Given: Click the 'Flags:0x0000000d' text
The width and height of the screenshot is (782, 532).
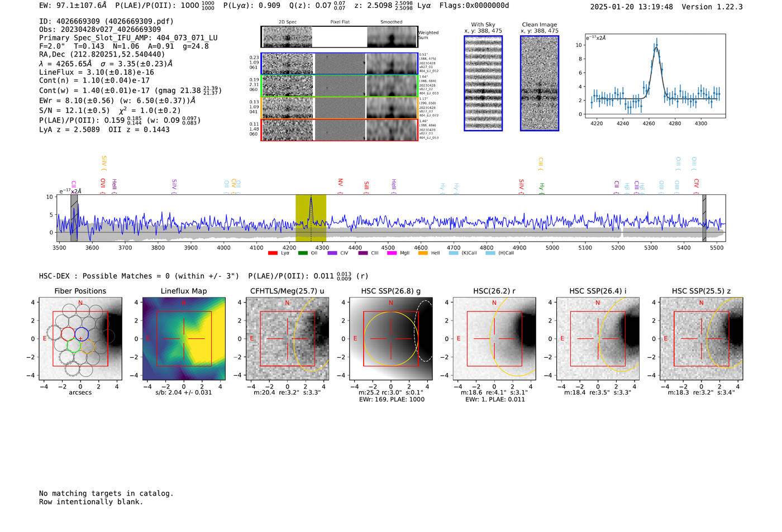Looking at the screenshot, I should coord(474,6).
